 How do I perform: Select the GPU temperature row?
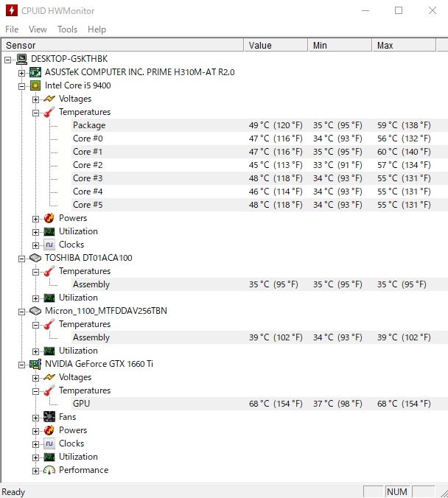tap(259, 404)
